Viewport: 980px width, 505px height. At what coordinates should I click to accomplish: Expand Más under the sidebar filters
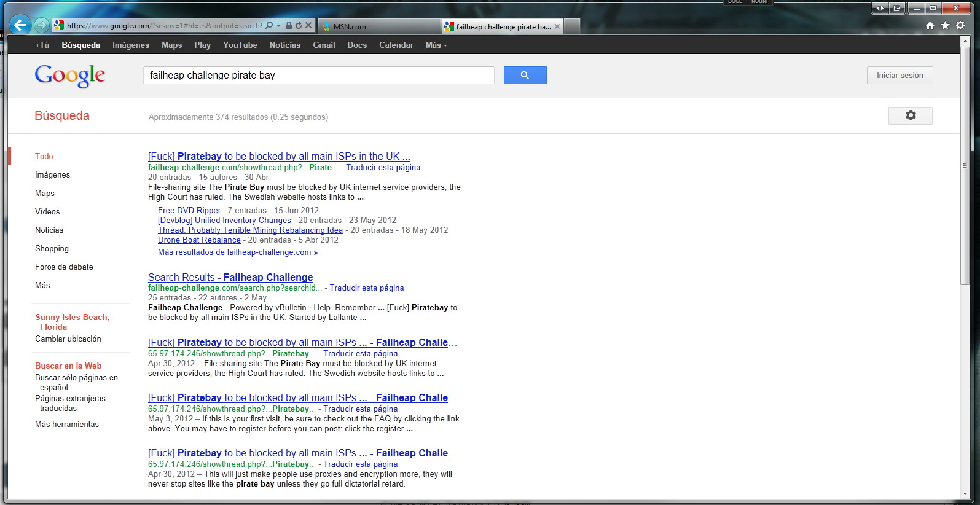pyautogui.click(x=42, y=285)
